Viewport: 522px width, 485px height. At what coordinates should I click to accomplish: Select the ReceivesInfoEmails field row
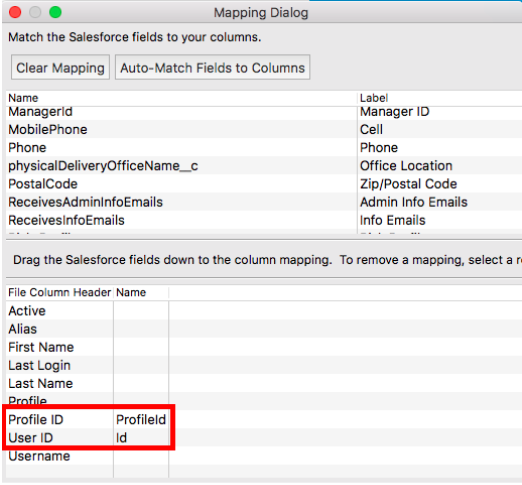point(264,220)
